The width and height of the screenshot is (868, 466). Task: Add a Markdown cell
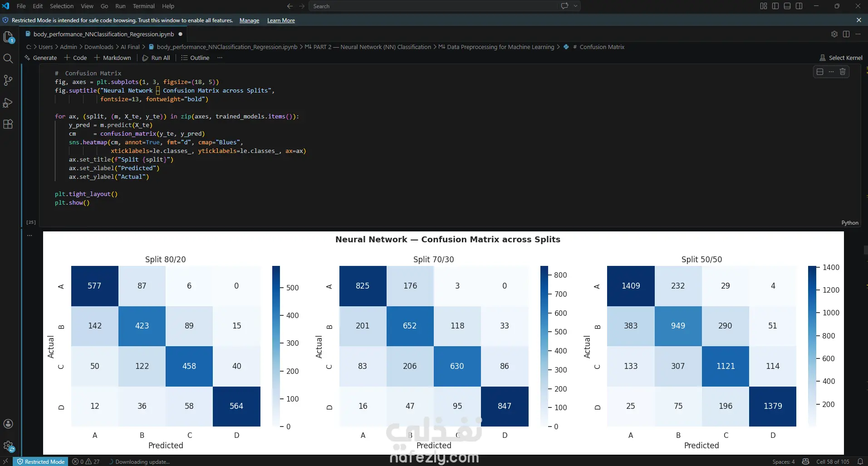pos(113,58)
